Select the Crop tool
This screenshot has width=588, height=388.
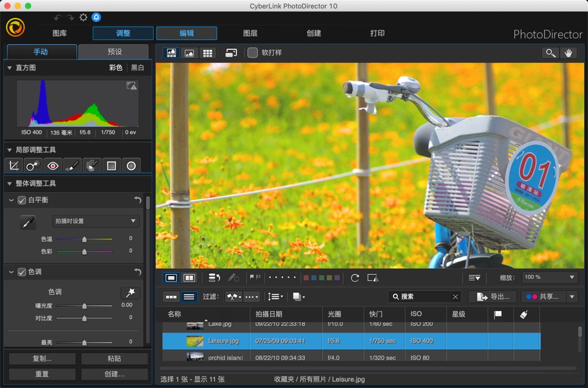tap(13, 166)
